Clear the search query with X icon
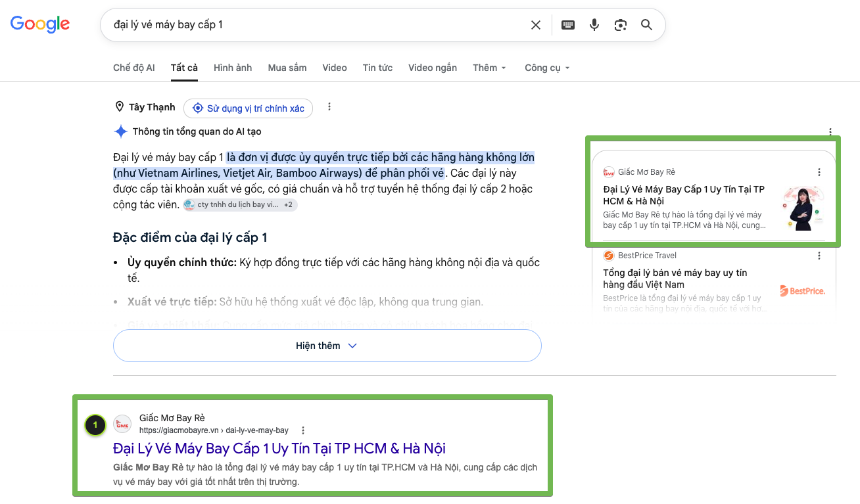 (x=536, y=25)
